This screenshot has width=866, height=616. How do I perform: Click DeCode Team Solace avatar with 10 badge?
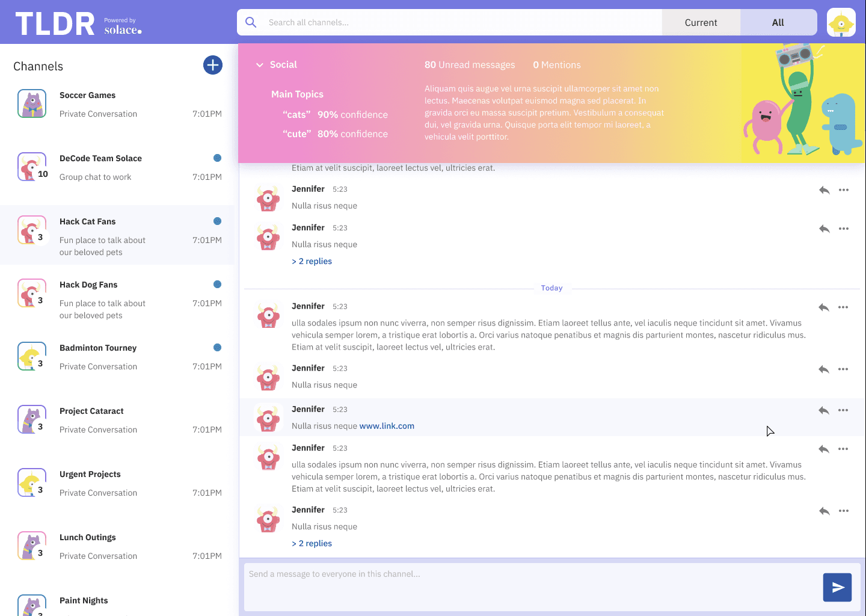tap(32, 167)
